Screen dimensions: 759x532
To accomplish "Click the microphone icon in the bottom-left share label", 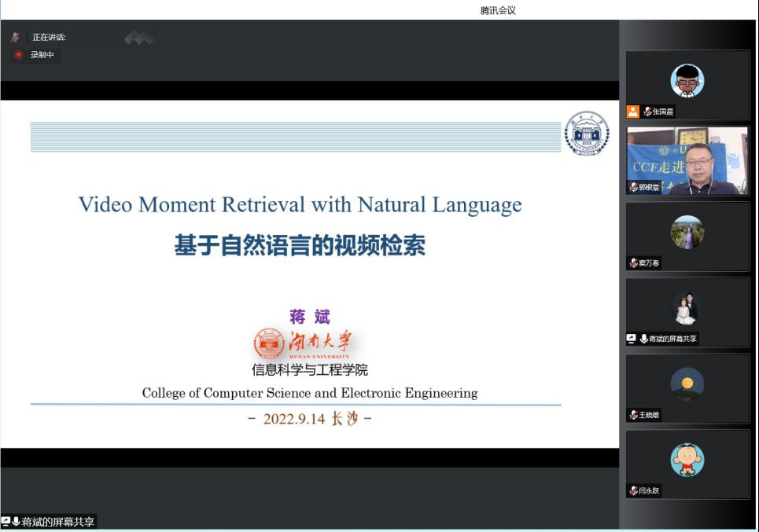I will pos(16,522).
